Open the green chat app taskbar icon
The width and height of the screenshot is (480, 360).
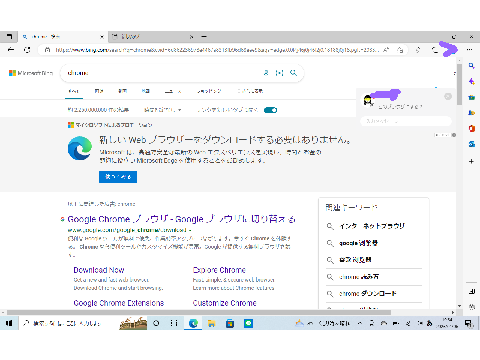point(248,323)
